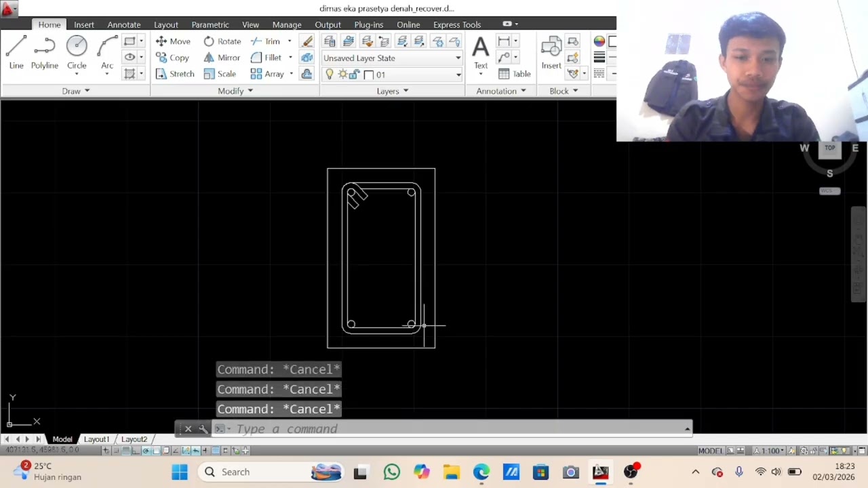Choose the Arc tool

[x=107, y=53]
